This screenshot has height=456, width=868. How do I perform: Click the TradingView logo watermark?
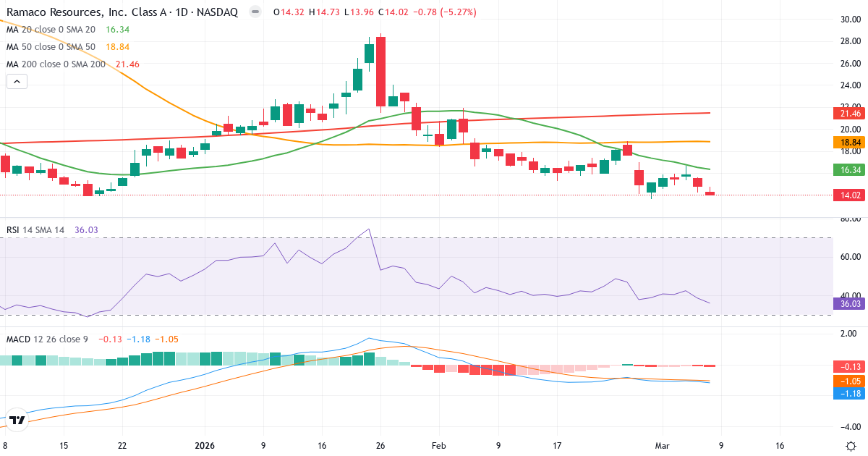click(x=18, y=418)
